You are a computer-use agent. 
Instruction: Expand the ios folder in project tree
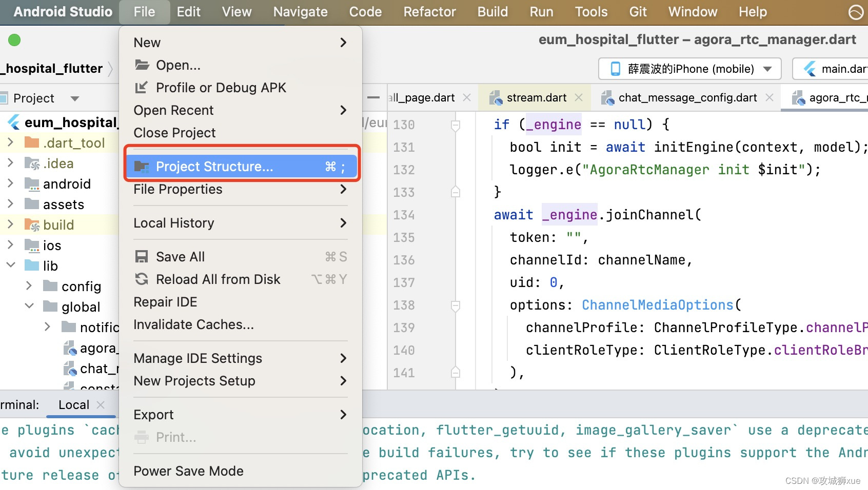pyautogui.click(x=10, y=245)
